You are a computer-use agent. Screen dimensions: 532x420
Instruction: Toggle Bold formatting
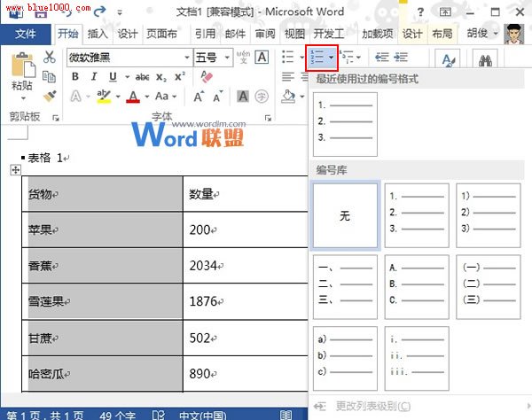click(x=75, y=77)
